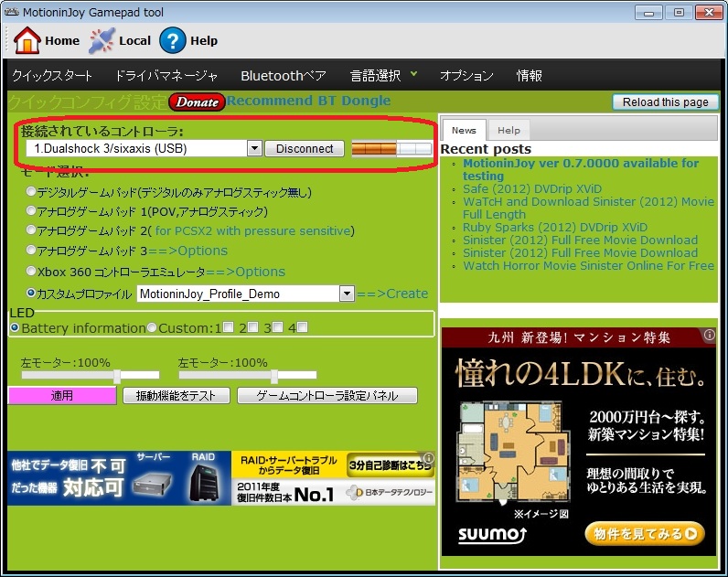Click the second 左モーター 100% slider
Viewport: 728px width, 577px height.
(x=248, y=375)
